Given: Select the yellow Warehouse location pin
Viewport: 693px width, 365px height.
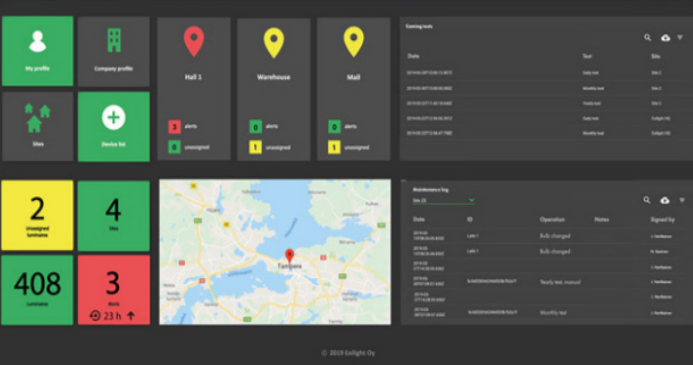Looking at the screenshot, I should coord(274,42).
